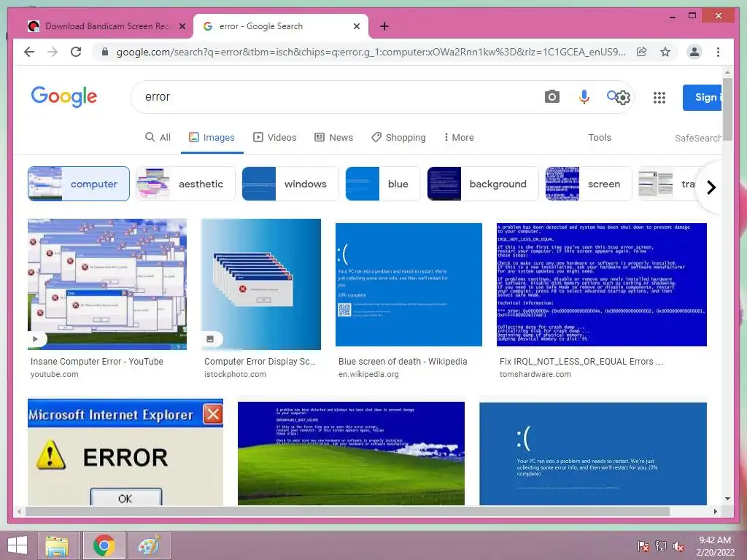Click the youtube.com source link
The width and height of the screenshot is (747, 560).
pos(54,374)
